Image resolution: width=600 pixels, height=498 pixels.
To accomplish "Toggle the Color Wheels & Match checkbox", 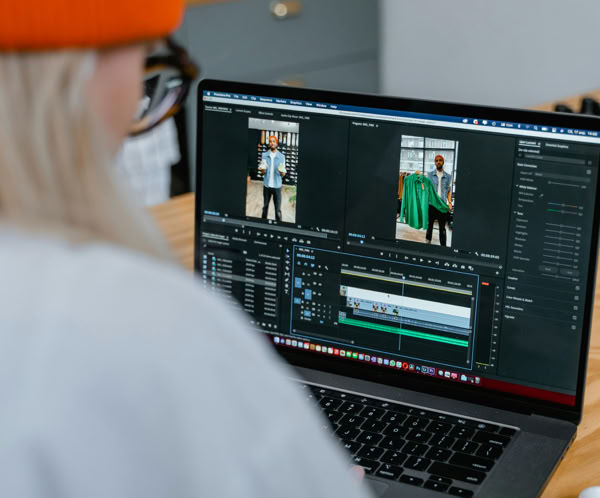I will click(576, 308).
